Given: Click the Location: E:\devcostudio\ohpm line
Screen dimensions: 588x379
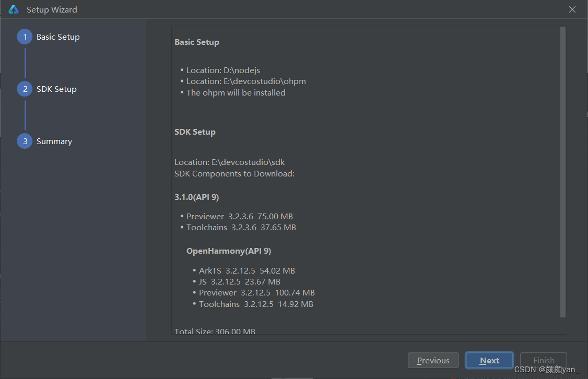Looking at the screenshot, I should point(246,81).
